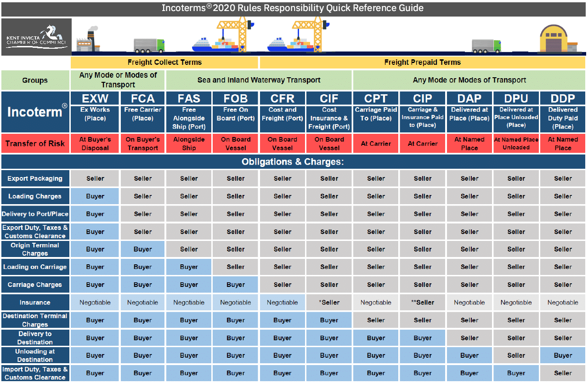588x383 pixels.
Task: Click the 'Delivery to Port/Place' row label
Action: tap(35, 214)
